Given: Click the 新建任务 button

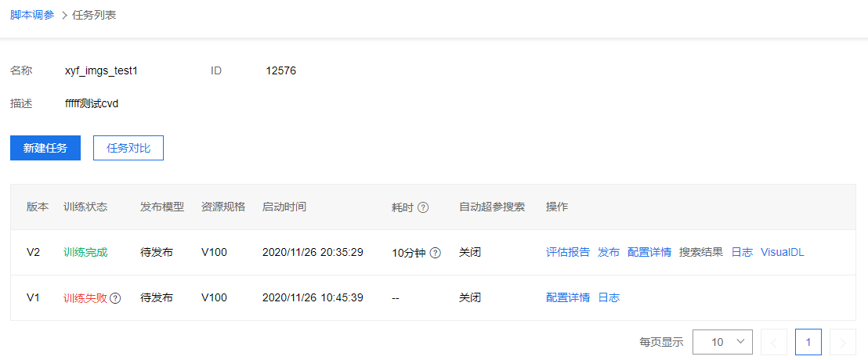Looking at the screenshot, I should point(45,148).
